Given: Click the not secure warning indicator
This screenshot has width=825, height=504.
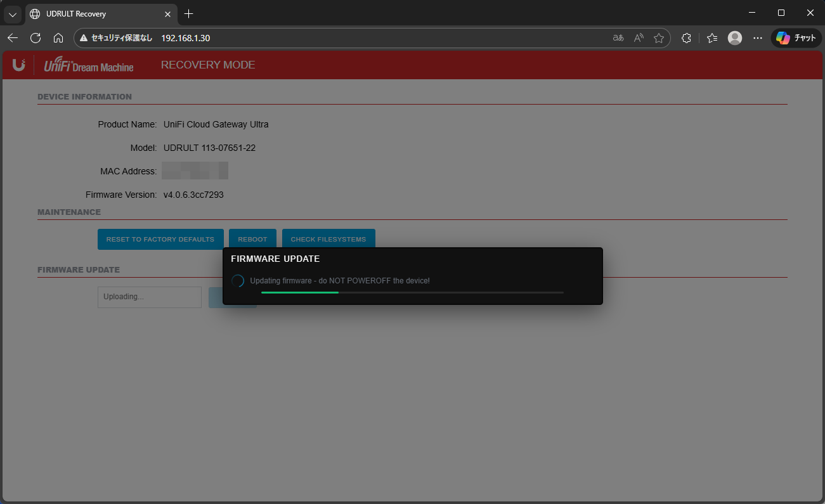Looking at the screenshot, I should (x=116, y=38).
